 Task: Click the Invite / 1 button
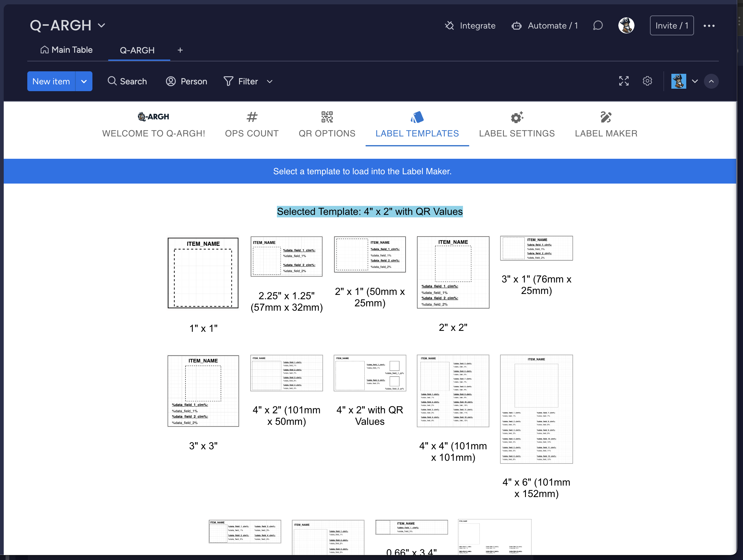[671, 25]
